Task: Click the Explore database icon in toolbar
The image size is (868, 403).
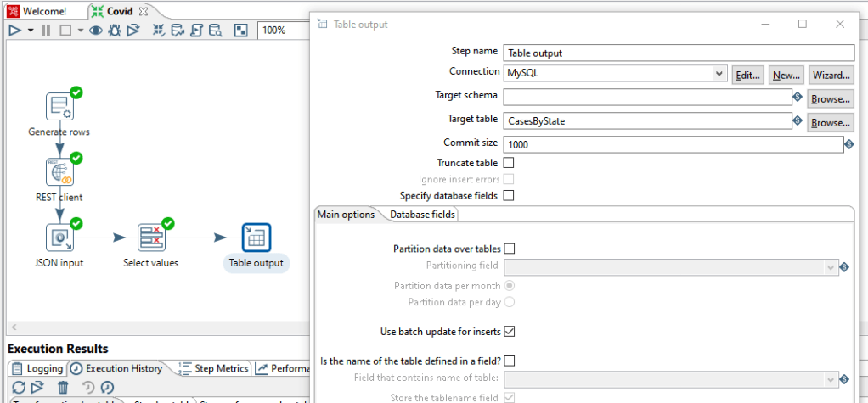Action: coord(215,31)
